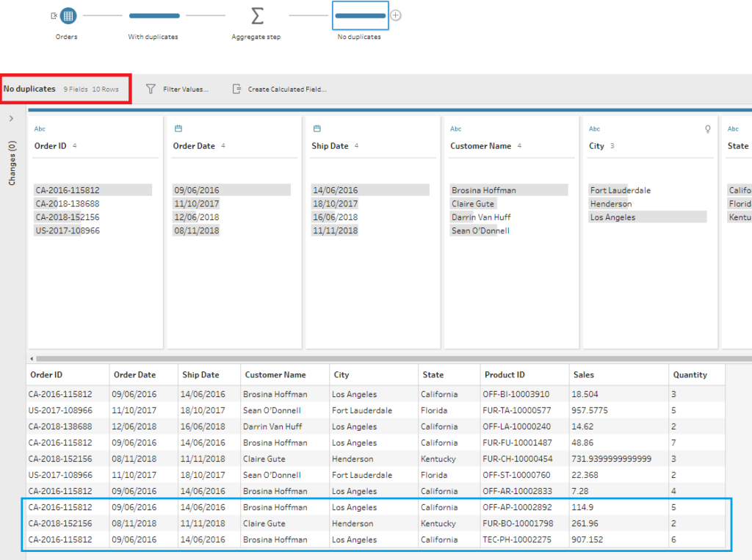Click the plus icon after No duplicates step
752x560 pixels.
pos(396,15)
